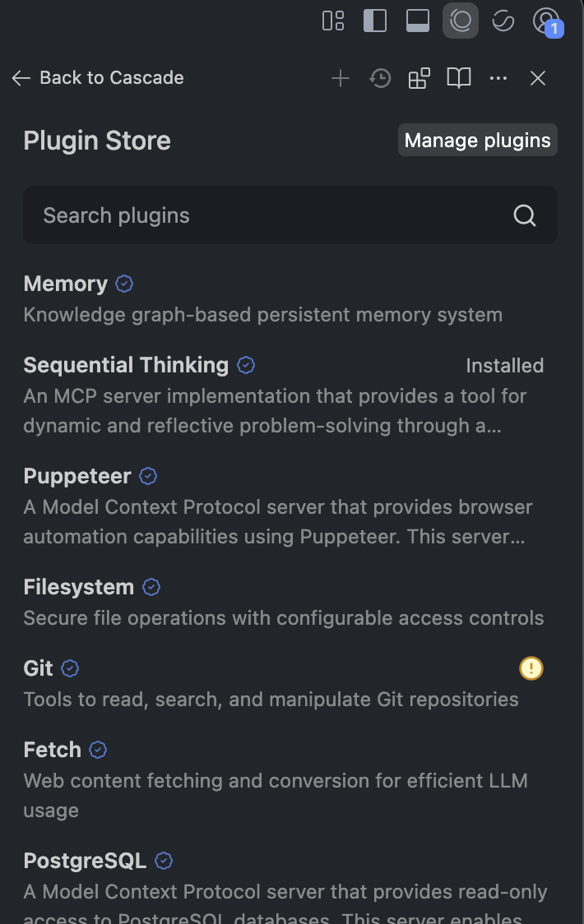Select the Puppeteer plugin entry
Image resolution: width=584 pixels, height=924 pixels.
coord(283,506)
